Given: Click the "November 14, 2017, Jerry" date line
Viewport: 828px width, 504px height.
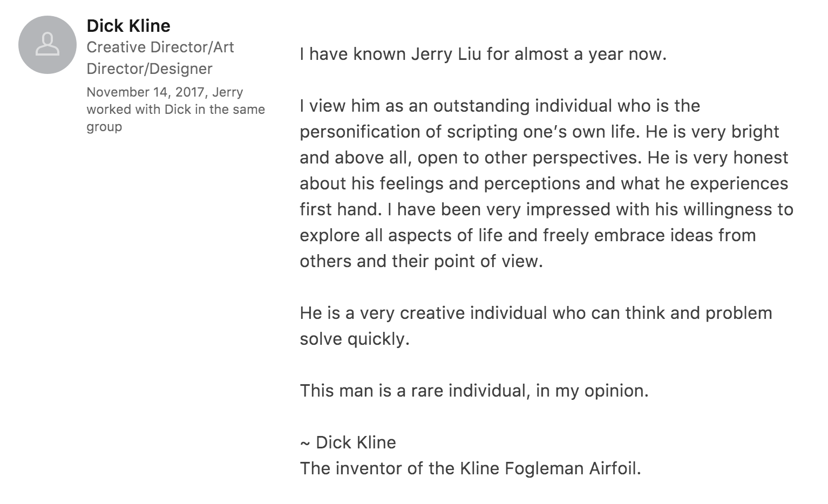Looking at the screenshot, I should (165, 92).
